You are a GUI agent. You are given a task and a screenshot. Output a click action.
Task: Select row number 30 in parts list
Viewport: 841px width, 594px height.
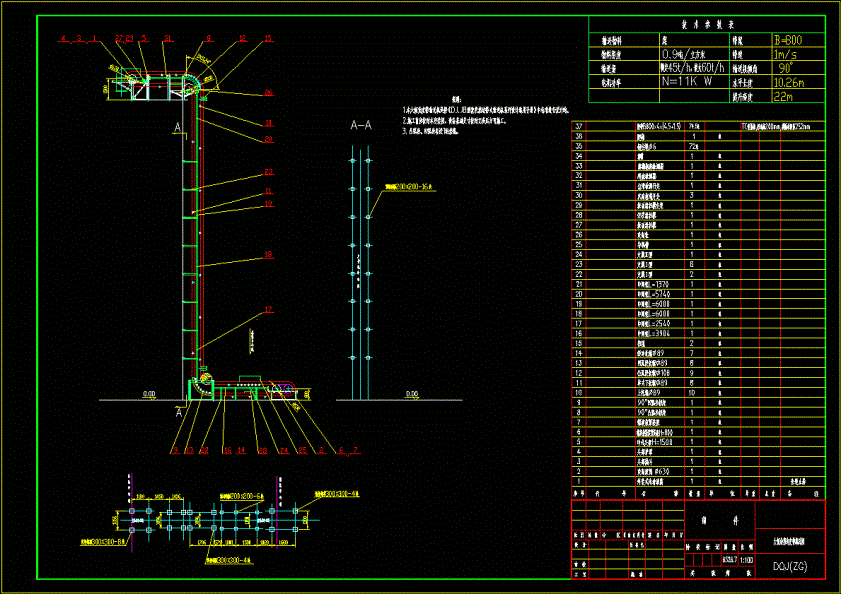(579, 196)
